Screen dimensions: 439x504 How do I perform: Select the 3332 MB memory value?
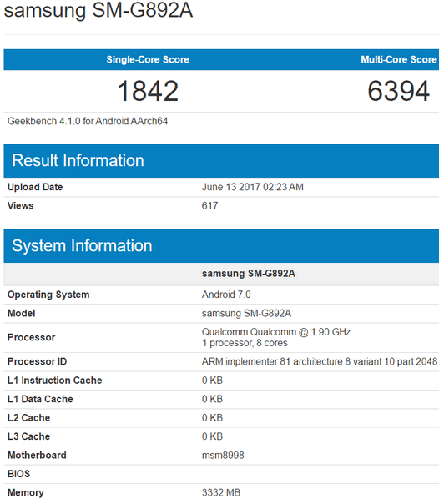[221, 492]
